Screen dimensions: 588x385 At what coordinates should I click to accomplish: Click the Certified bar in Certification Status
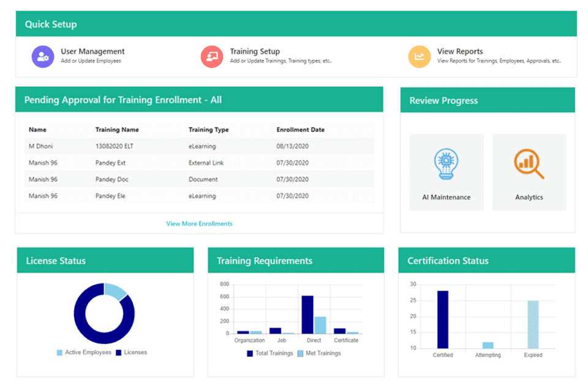[443, 320]
